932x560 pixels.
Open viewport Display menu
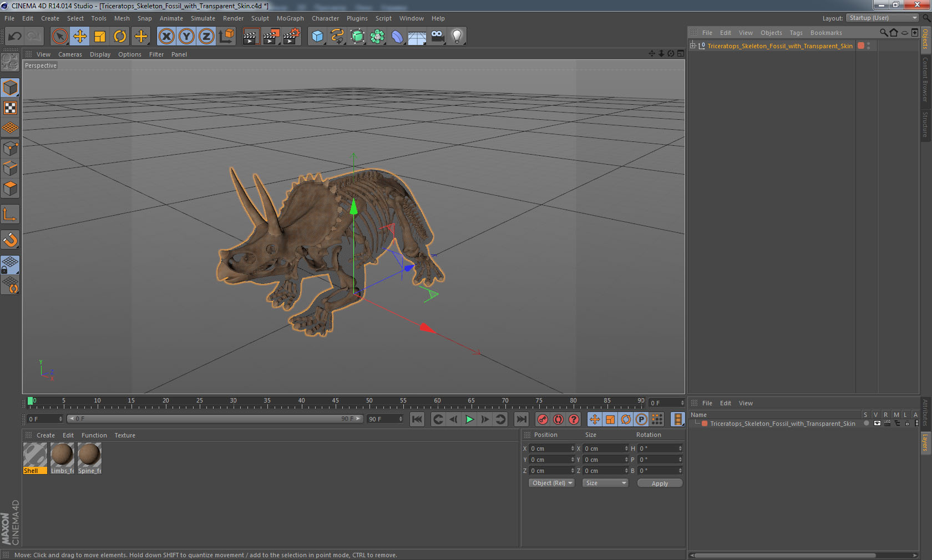tap(100, 54)
